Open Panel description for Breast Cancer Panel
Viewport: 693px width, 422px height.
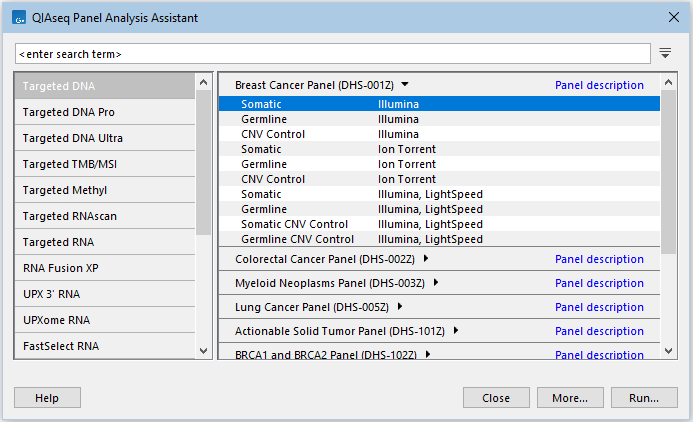[x=599, y=85]
